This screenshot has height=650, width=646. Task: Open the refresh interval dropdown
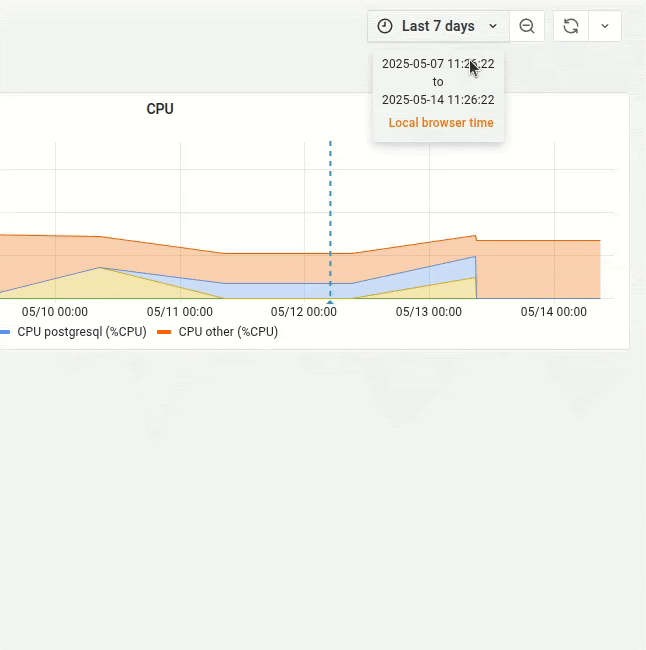click(605, 26)
